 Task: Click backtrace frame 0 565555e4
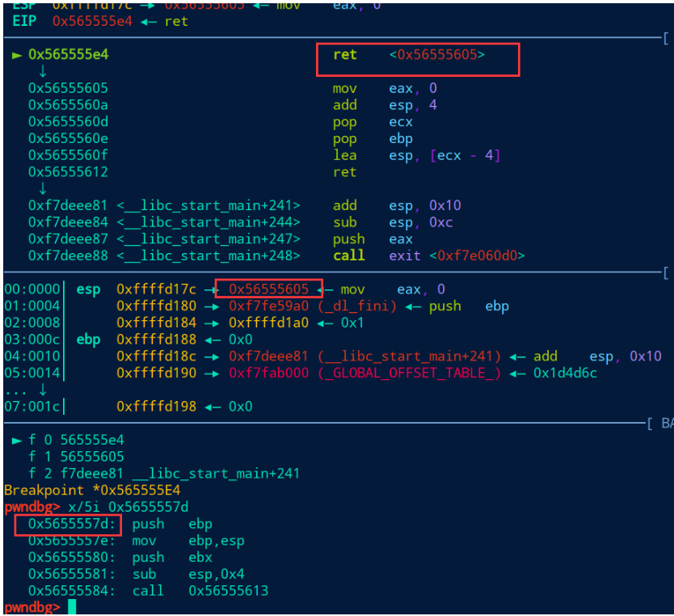click(76, 441)
